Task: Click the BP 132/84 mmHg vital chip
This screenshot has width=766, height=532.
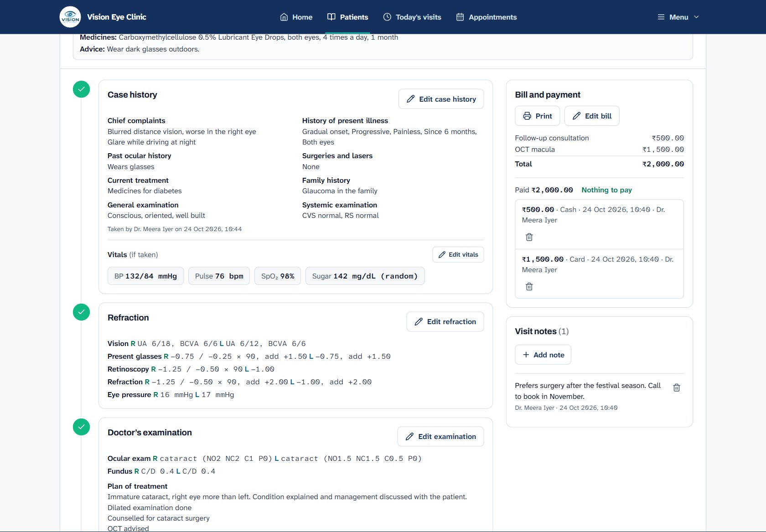Action: point(145,276)
